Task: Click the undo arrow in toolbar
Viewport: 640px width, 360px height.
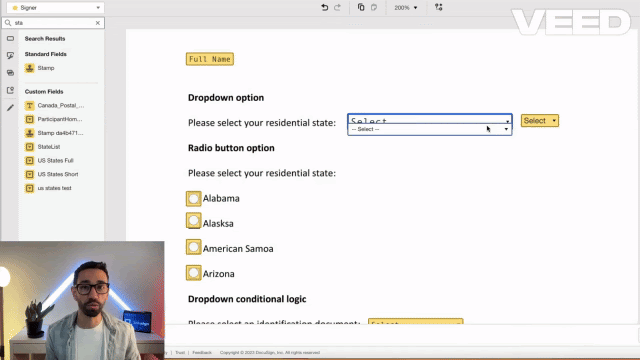Action: (324, 7)
